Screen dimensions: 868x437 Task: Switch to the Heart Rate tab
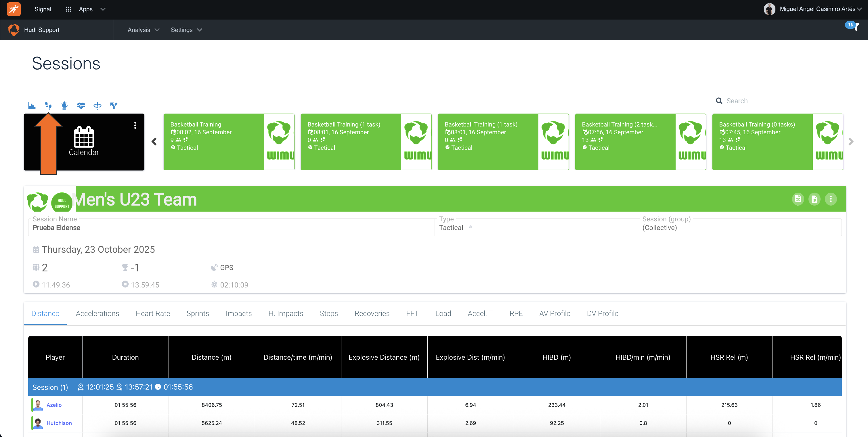(153, 313)
